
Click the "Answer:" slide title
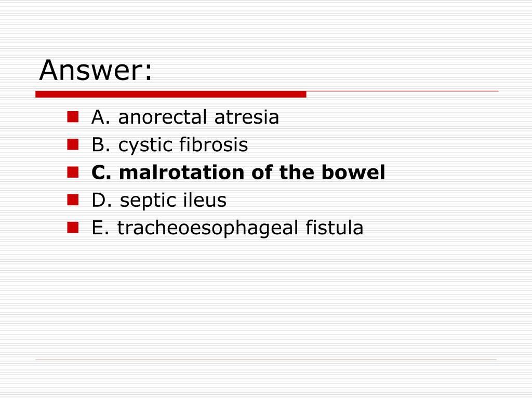(96, 70)
